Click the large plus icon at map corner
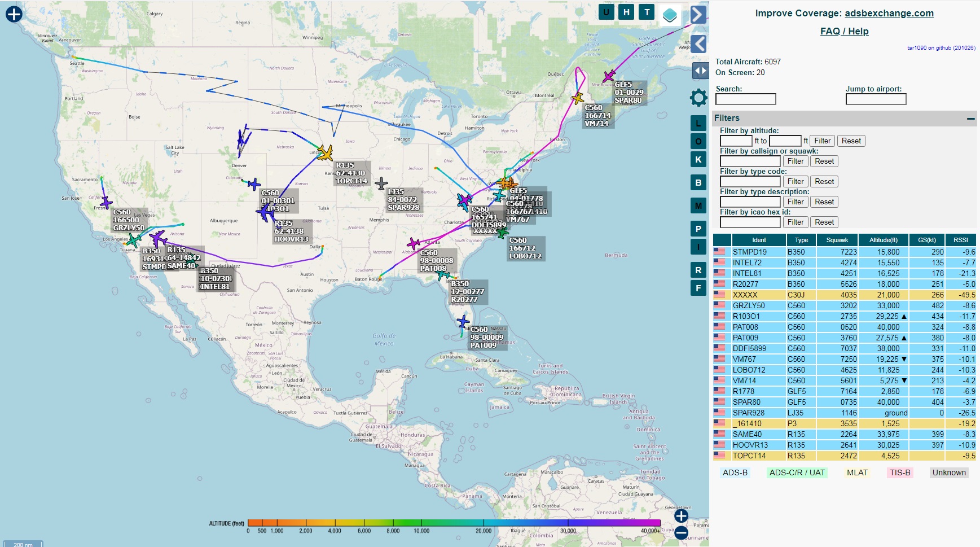Viewport: 980px width, 547px height. 14,14
